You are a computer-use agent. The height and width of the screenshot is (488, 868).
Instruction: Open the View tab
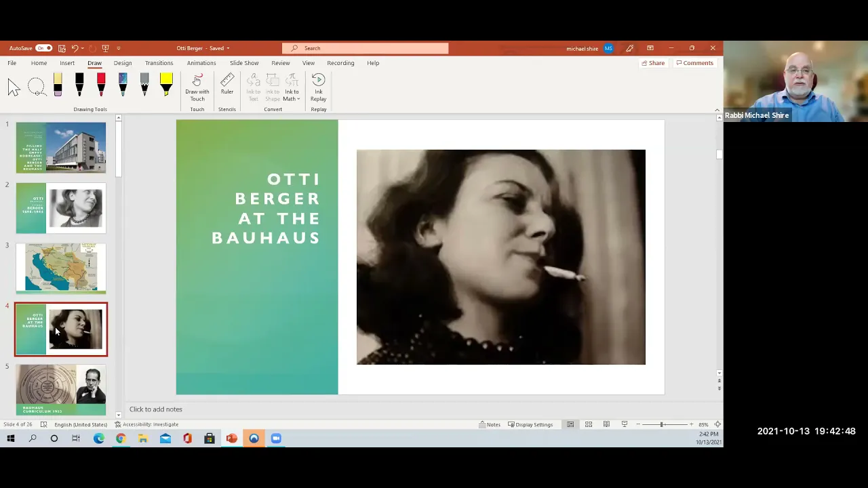(308, 63)
